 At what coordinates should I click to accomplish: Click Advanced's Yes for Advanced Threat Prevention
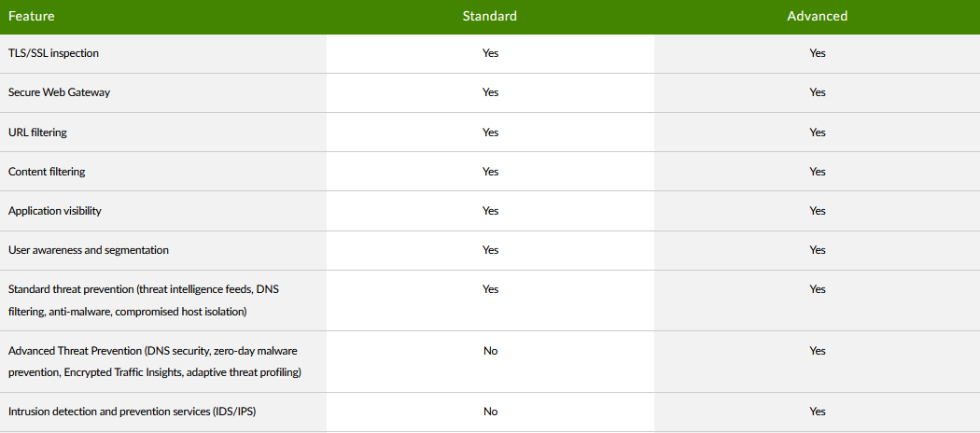click(x=818, y=351)
